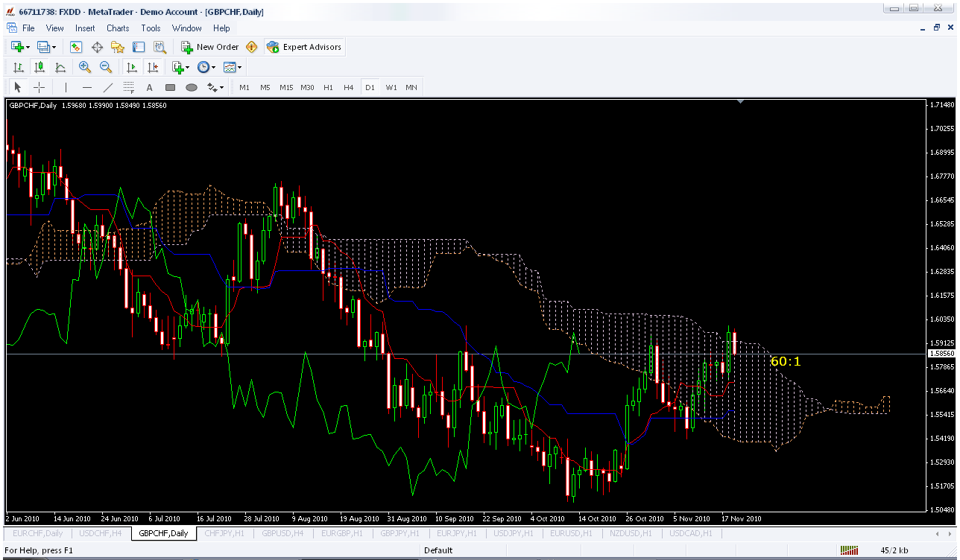Click the chart tabs scroll-left arrow
Viewport: 960px width, 560px height.
tap(938, 534)
